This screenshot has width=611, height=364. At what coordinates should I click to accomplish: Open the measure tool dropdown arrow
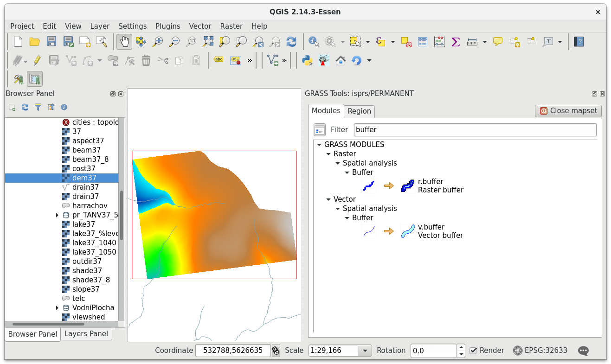[485, 42]
